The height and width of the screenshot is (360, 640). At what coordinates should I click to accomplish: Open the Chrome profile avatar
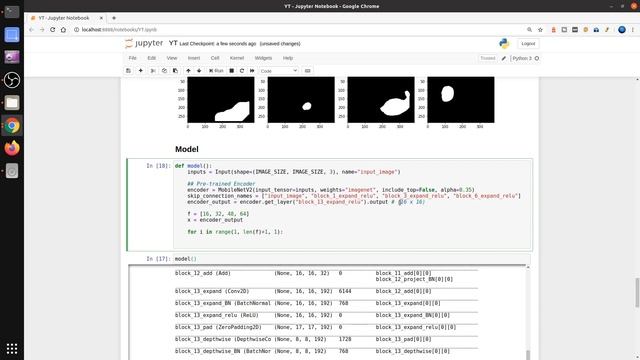(622, 29)
